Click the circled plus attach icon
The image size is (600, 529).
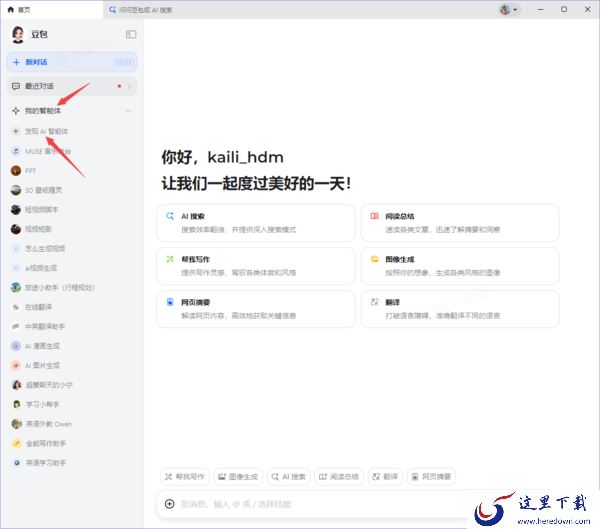[170, 504]
